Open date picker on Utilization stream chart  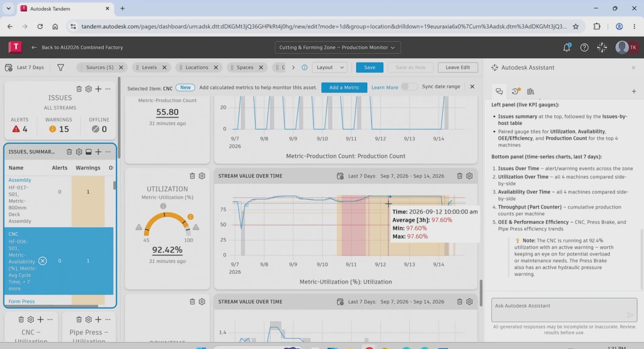341,176
